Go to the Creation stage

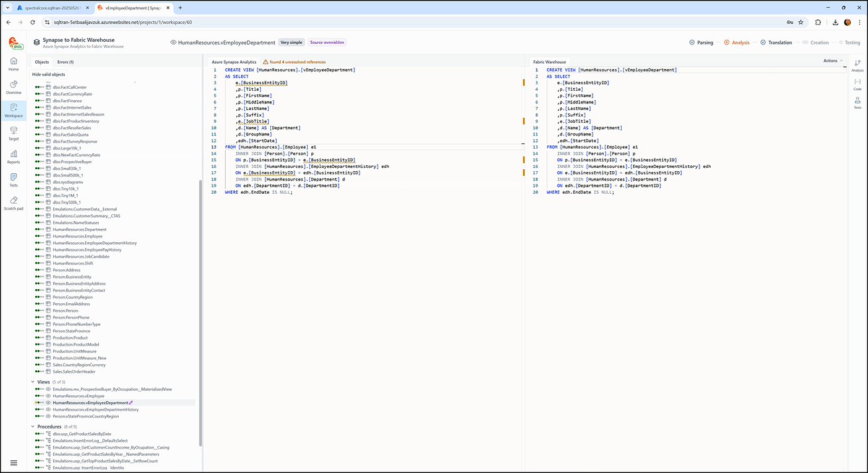pyautogui.click(x=816, y=42)
